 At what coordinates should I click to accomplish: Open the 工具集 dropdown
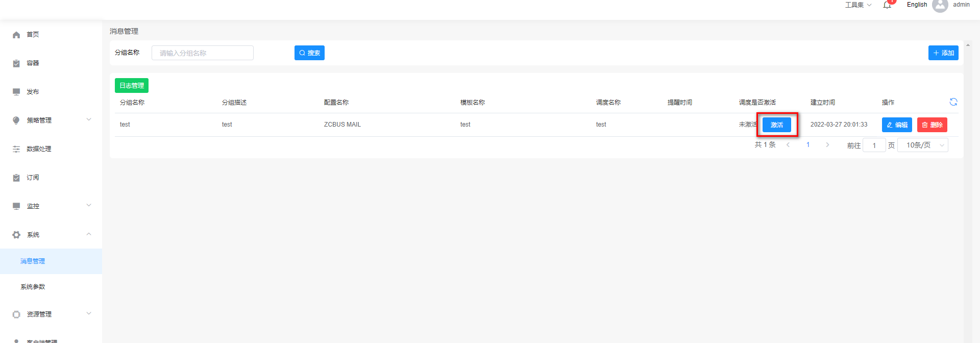tap(858, 5)
